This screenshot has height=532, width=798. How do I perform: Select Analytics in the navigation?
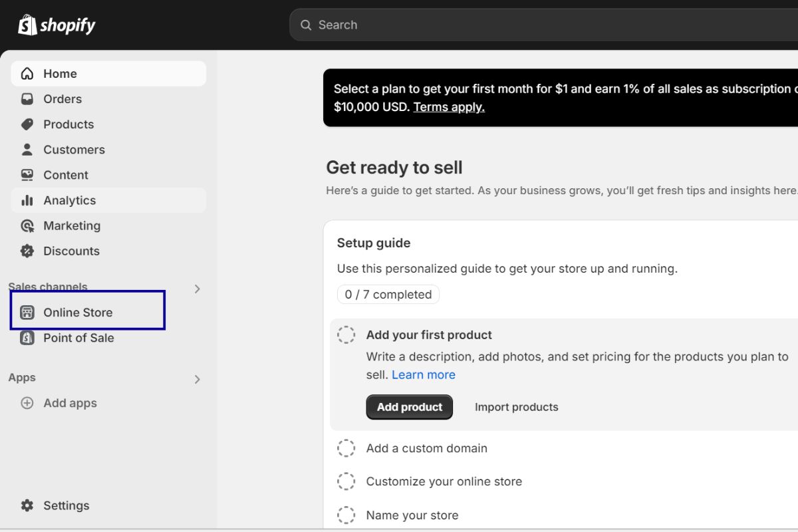(x=108, y=199)
